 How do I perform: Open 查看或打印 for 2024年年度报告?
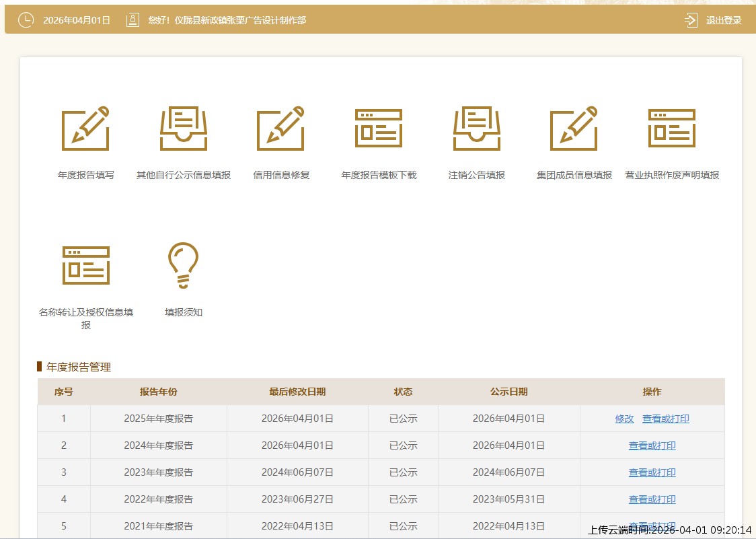click(x=652, y=445)
